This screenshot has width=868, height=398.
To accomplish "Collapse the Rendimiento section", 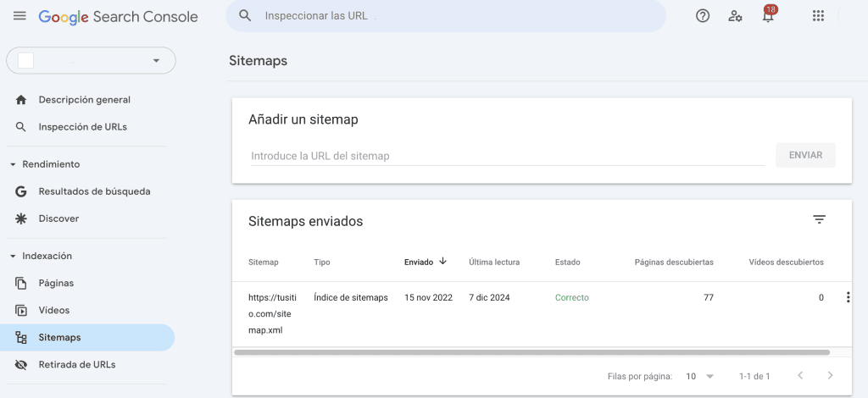I will point(13,164).
